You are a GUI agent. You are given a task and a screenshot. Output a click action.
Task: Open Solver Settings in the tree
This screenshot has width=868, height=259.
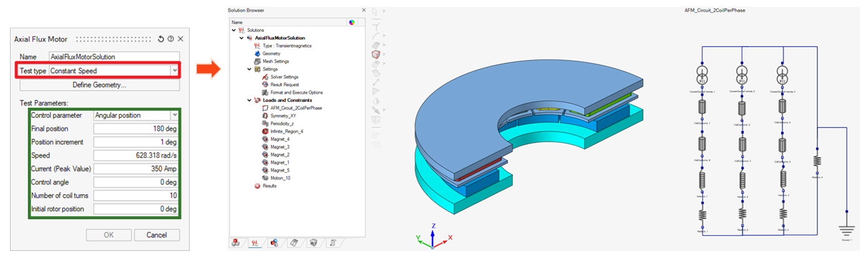[x=284, y=77]
